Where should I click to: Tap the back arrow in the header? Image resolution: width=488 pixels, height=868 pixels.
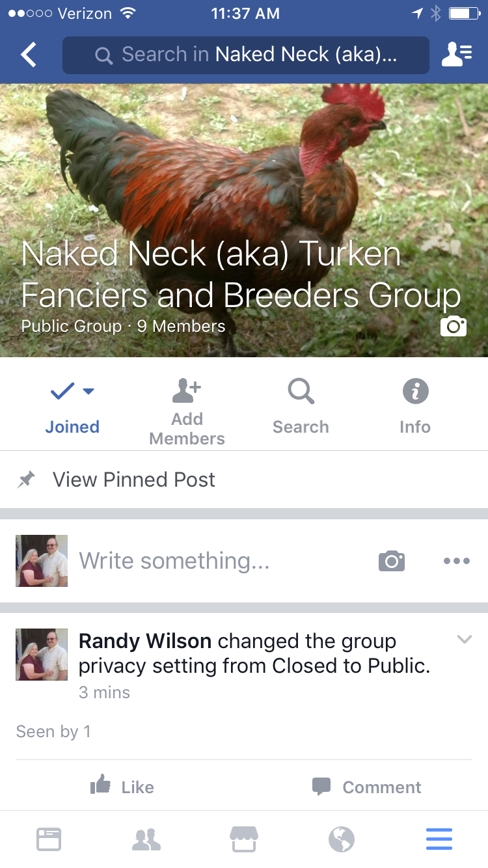[28, 55]
